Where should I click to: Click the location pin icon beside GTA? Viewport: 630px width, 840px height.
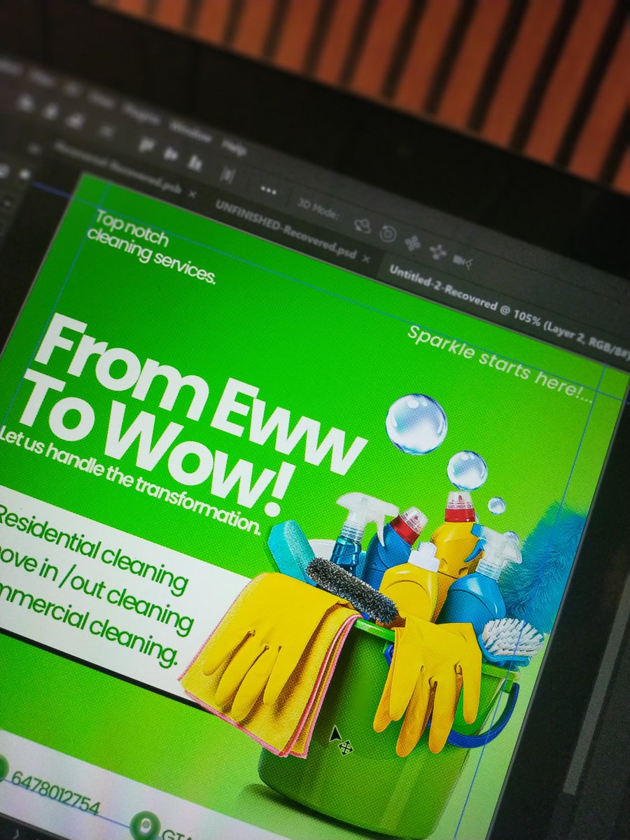tap(146, 826)
